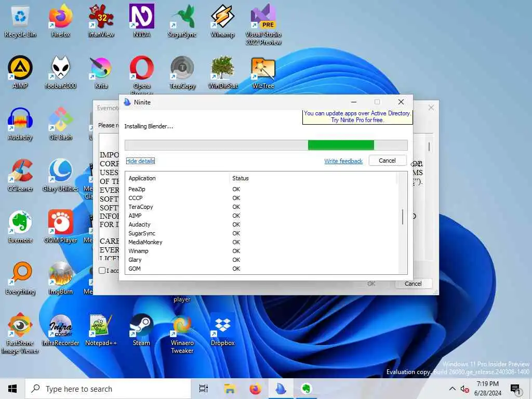This screenshot has height=399, width=532.
Task: Select the Krita desktop icon
Action: pyautogui.click(x=101, y=72)
